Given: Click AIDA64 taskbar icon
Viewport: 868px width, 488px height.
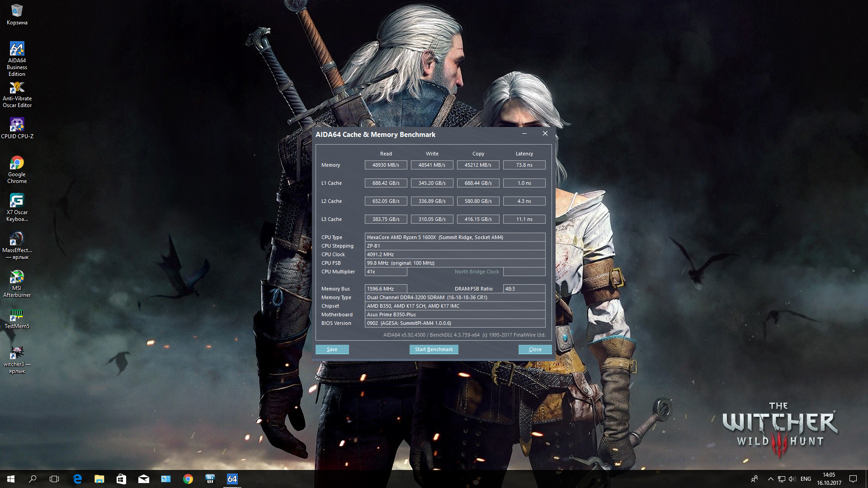Looking at the screenshot, I should click(x=232, y=479).
